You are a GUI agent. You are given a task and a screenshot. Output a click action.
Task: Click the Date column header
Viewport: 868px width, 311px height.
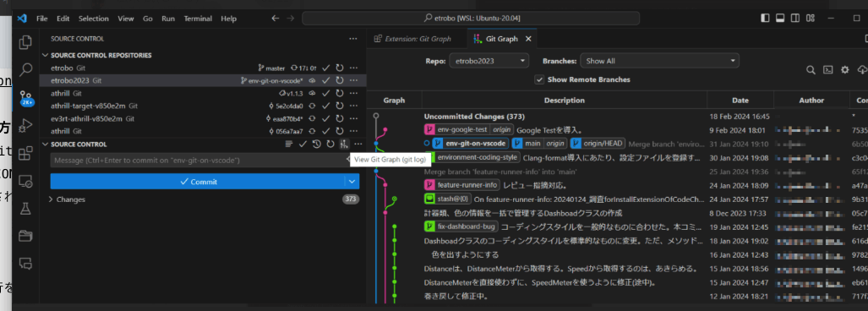(740, 101)
